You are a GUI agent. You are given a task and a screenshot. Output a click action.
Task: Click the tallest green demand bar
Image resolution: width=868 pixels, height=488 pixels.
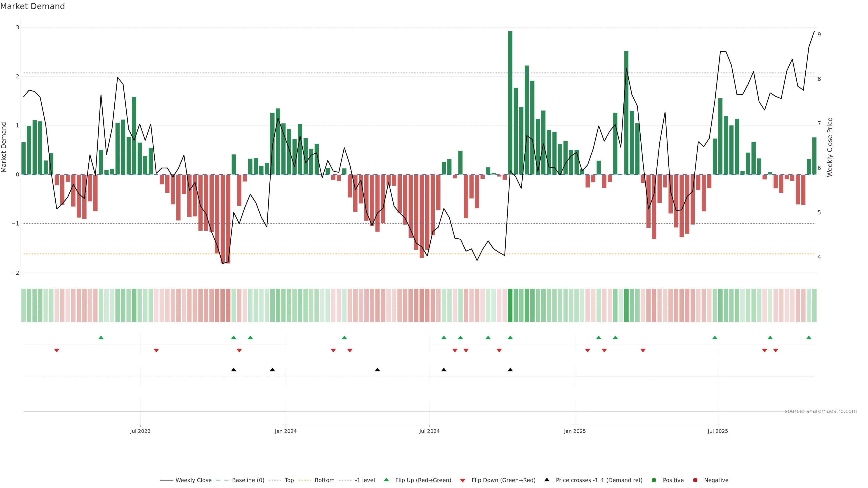pyautogui.click(x=510, y=101)
